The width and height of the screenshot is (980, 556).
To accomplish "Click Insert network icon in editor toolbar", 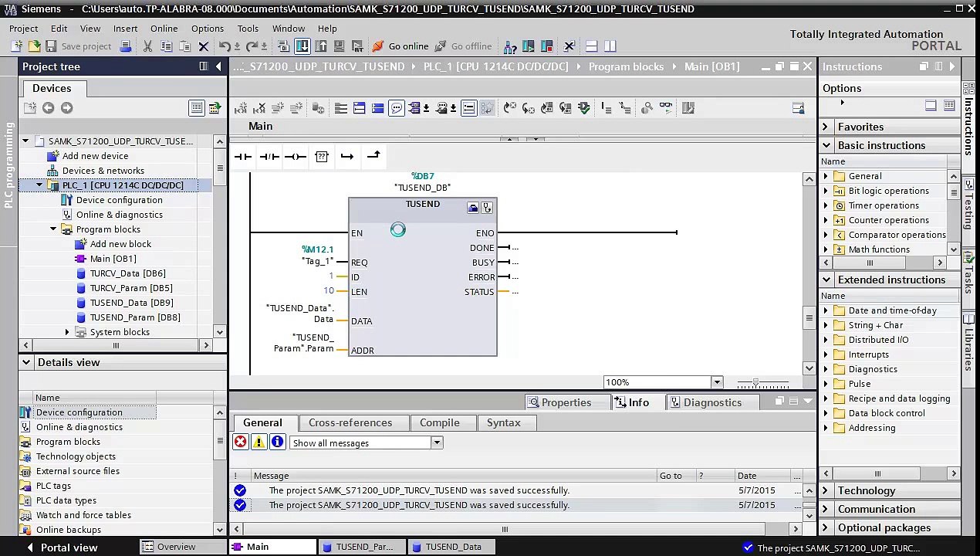I will click(241, 108).
